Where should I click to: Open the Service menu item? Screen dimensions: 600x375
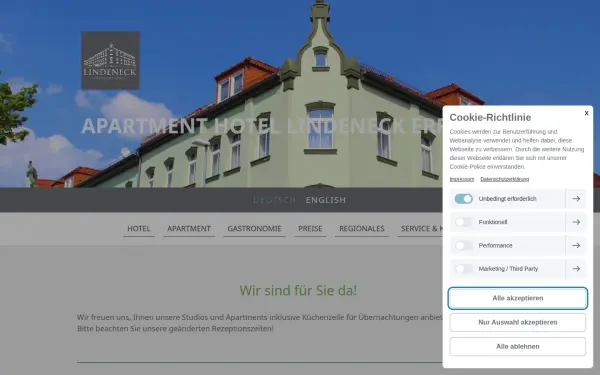pos(420,229)
